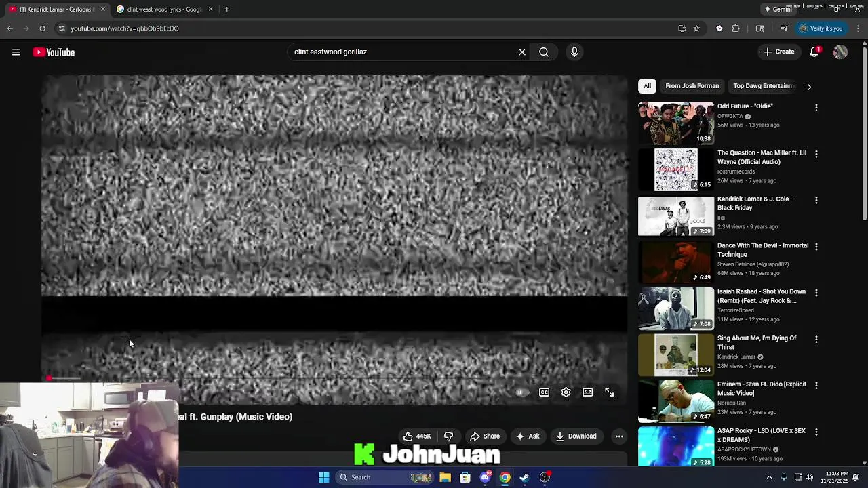Dislike the video

449,436
